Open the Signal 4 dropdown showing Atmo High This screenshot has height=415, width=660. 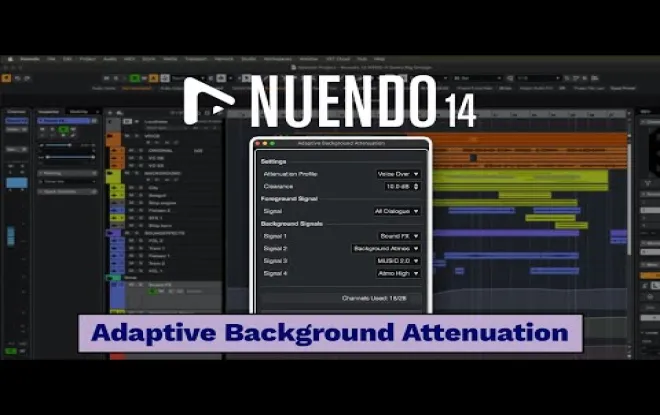coord(398,274)
